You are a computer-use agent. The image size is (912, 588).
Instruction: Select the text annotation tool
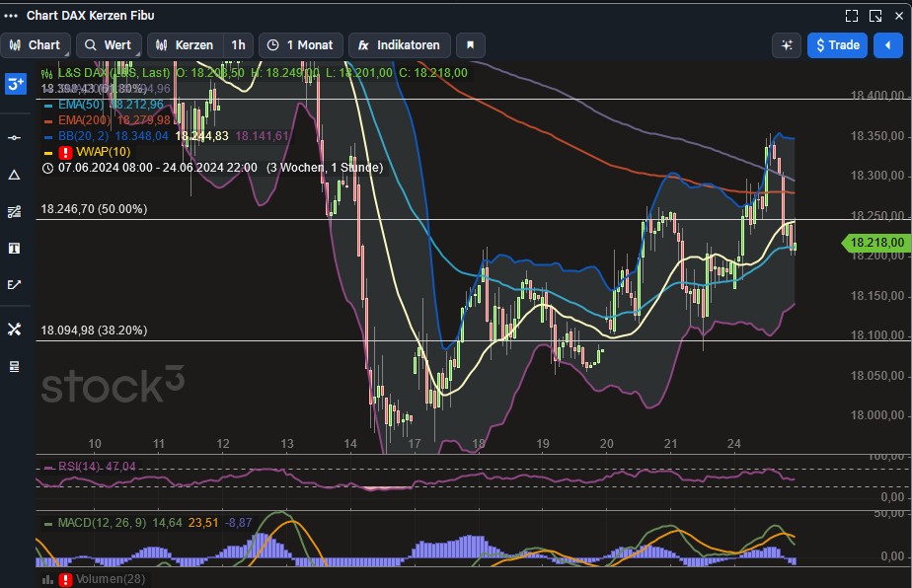(x=14, y=248)
